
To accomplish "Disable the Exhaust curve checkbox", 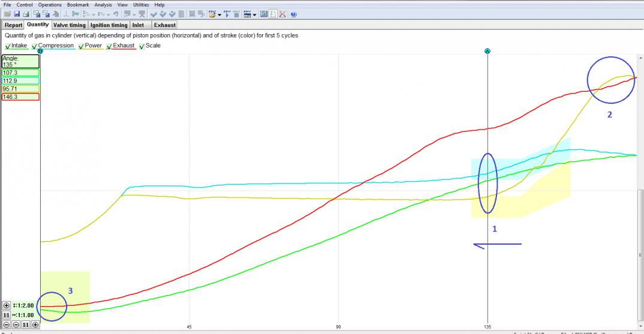I will tap(109, 46).
